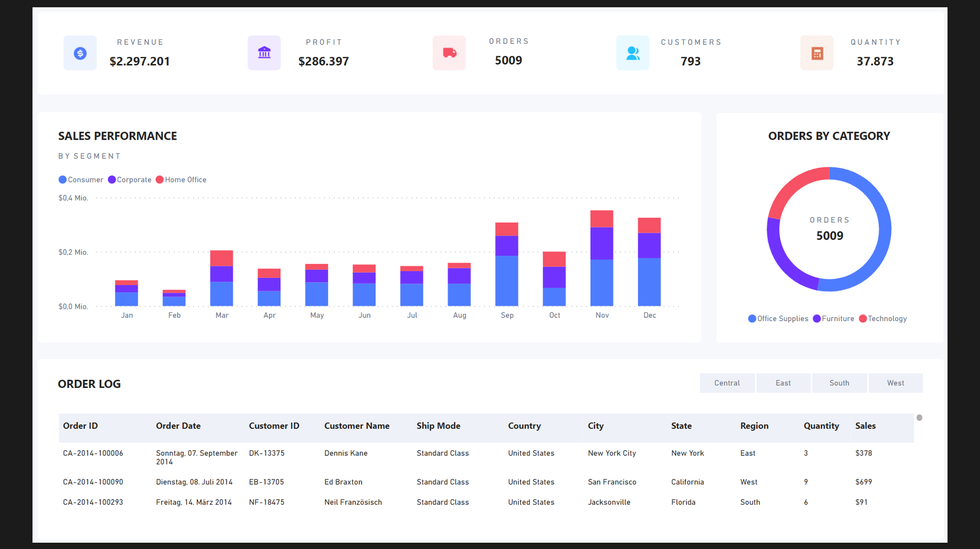Select the West region slicer button

895,383
